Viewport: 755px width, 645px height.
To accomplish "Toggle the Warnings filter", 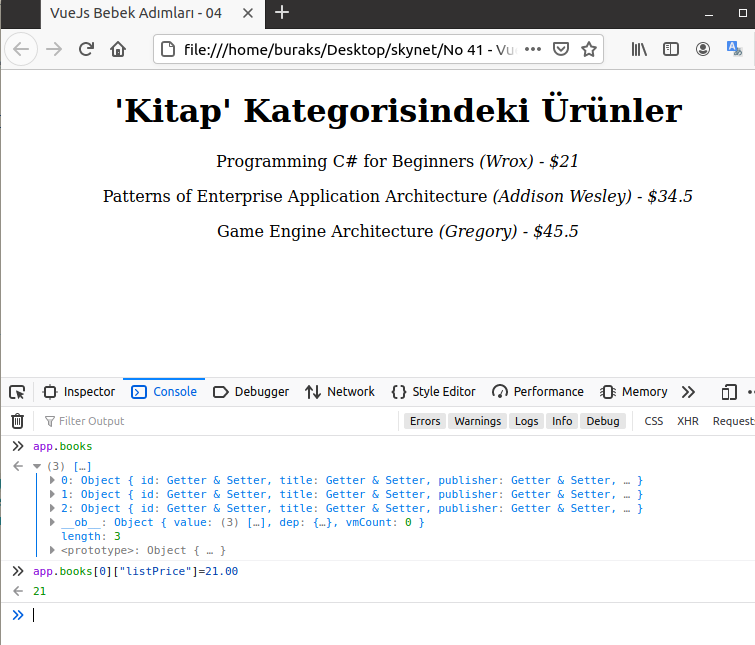I will click(x=478, y=421).
